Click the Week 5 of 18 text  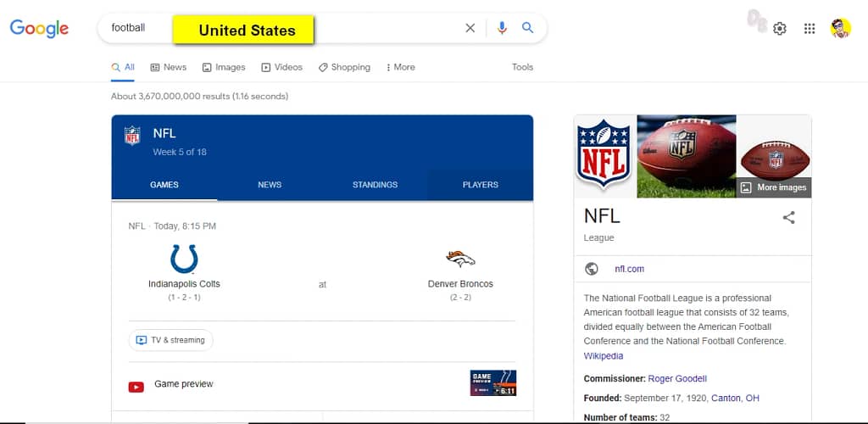coord(180,152)
